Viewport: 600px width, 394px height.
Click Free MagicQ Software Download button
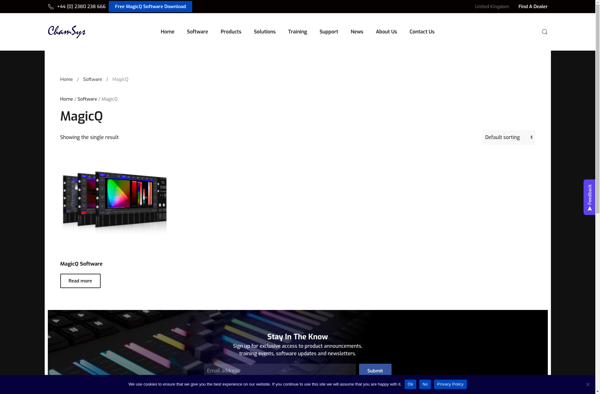(150, 7)
